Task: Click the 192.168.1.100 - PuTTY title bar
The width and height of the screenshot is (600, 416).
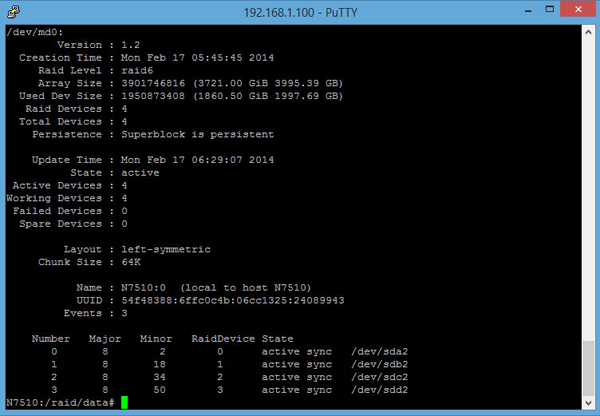Action: pos(300,13)
